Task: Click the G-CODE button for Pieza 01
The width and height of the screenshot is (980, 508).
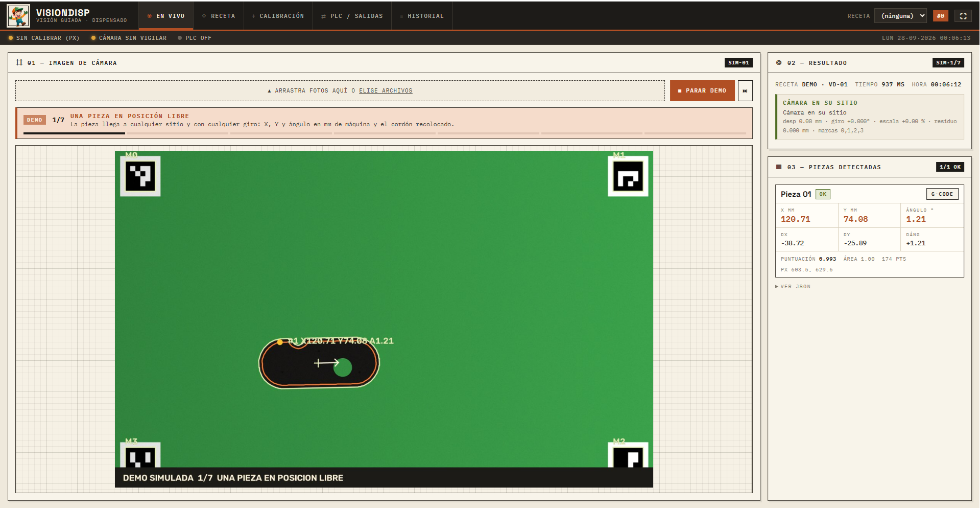Action: pos(942,194)
